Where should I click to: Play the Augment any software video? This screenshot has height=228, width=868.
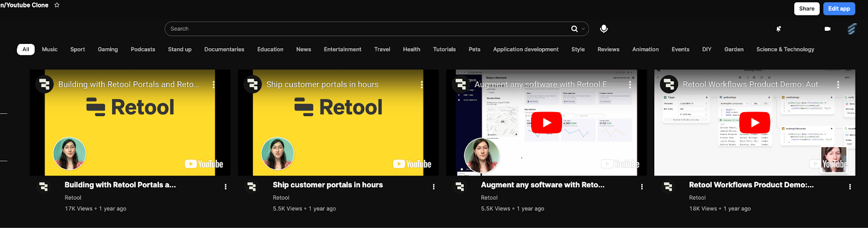546,123
